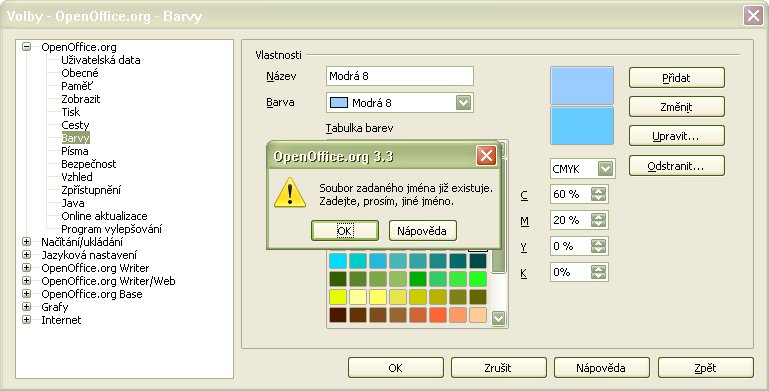769x391 pixels.
Task: Expand the OpenOffice.org Writer node
Action: tap(26, 268)
